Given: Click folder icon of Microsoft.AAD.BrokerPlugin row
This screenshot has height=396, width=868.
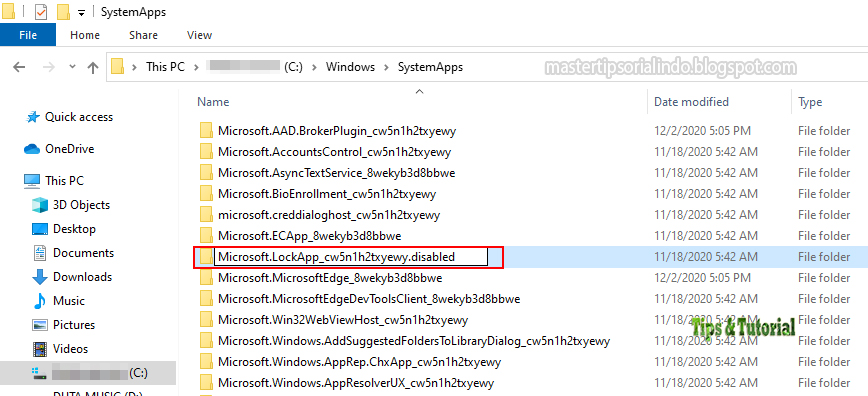Looking at the screenshot, I should [206, 131].
